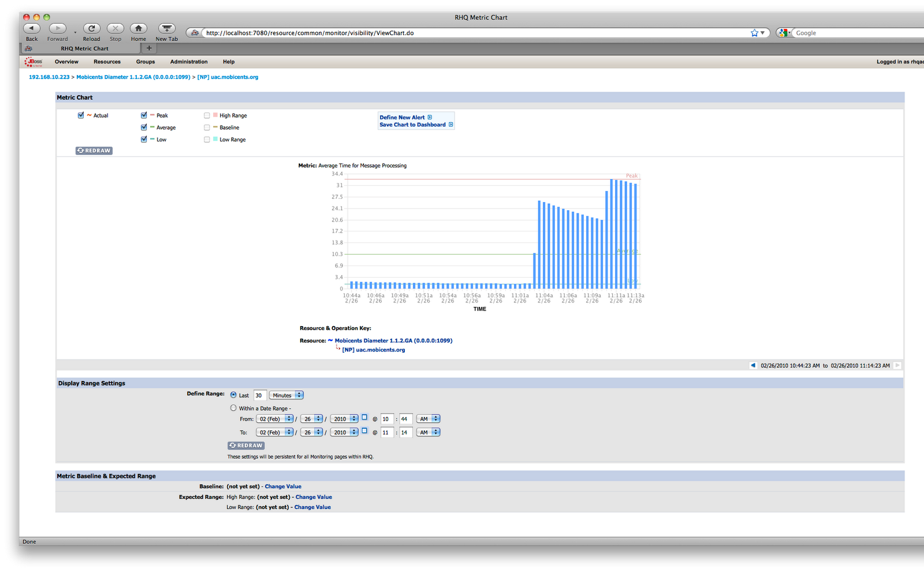This screenshot has height=572, width=924.
Task: Click Change Value link for Baseline
Action: [x=283, y=487]
